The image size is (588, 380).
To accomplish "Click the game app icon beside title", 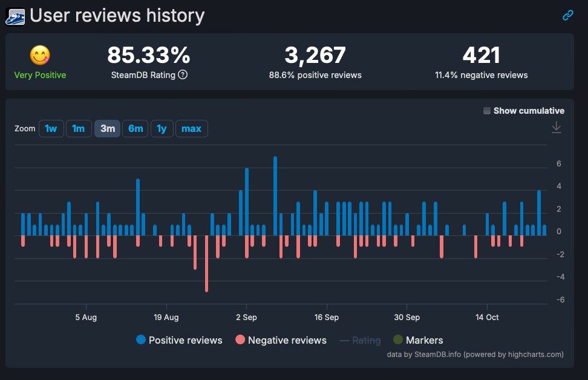I will pos(15,16).
